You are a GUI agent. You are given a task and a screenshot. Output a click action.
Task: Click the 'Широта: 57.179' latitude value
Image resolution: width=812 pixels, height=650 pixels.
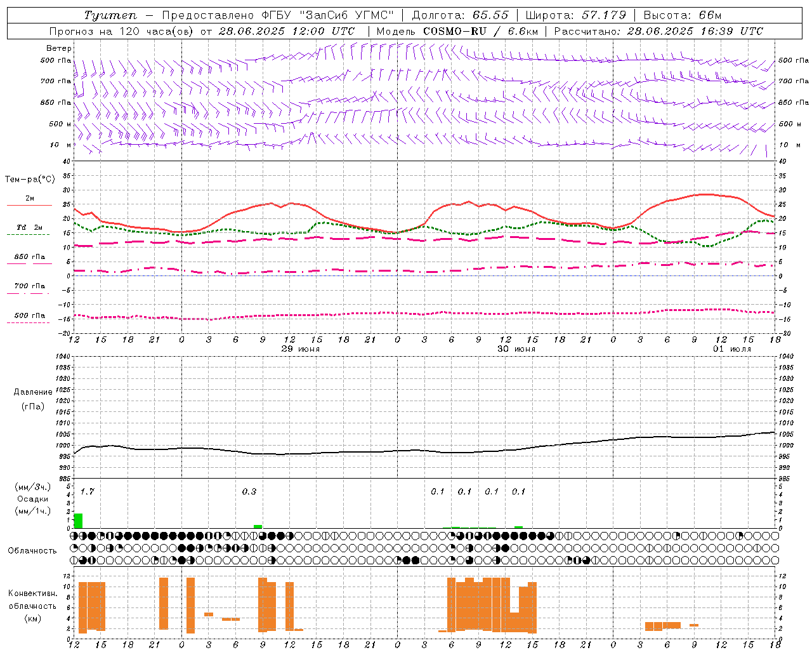click(576, 15)
